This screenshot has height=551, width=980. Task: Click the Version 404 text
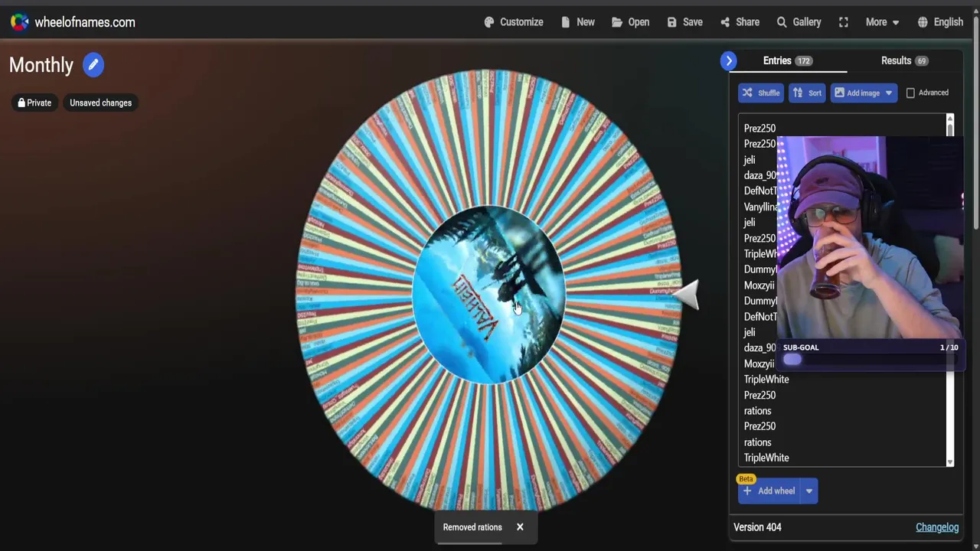click(x=757, y=527)
